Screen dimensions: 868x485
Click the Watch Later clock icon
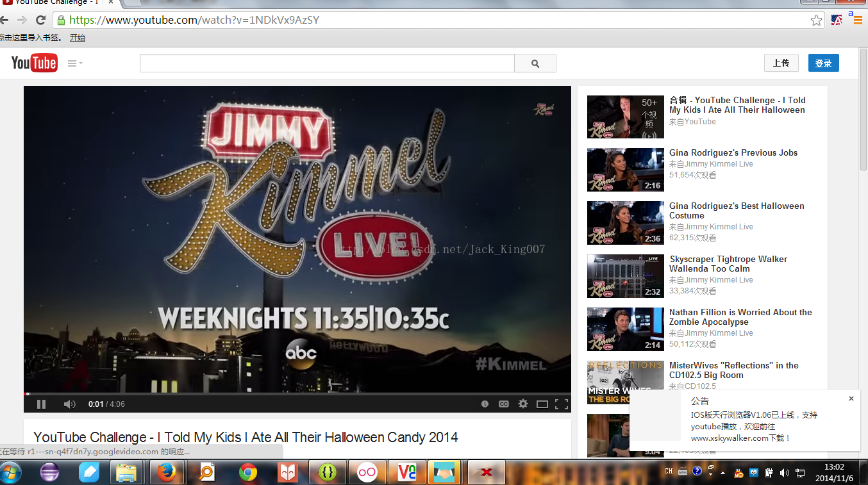click(x=485, y=404)
